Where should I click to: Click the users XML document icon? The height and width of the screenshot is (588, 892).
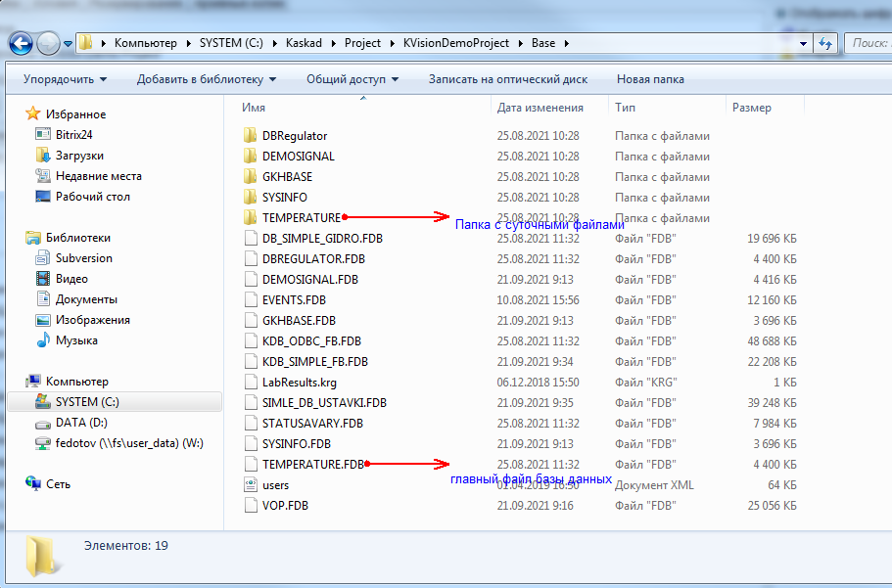[x=250, y=485]
